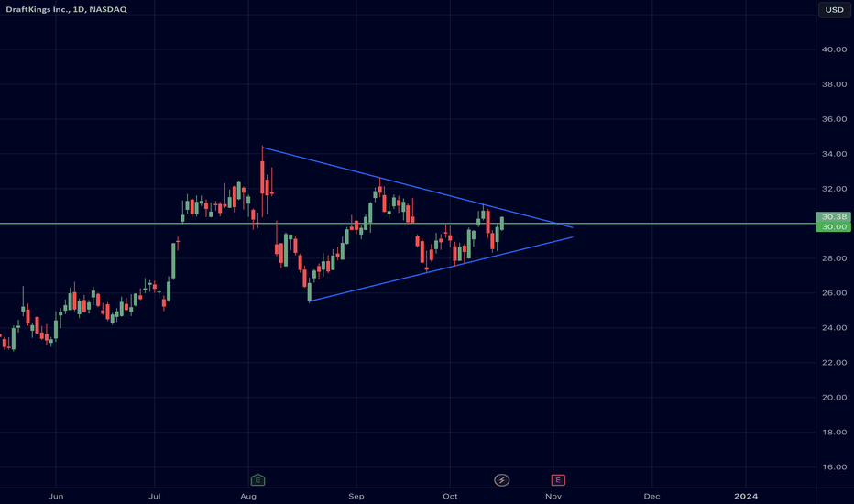Select the upper descending blue trendline
Viewport: 854px width, 504px height.
point(417,187)
